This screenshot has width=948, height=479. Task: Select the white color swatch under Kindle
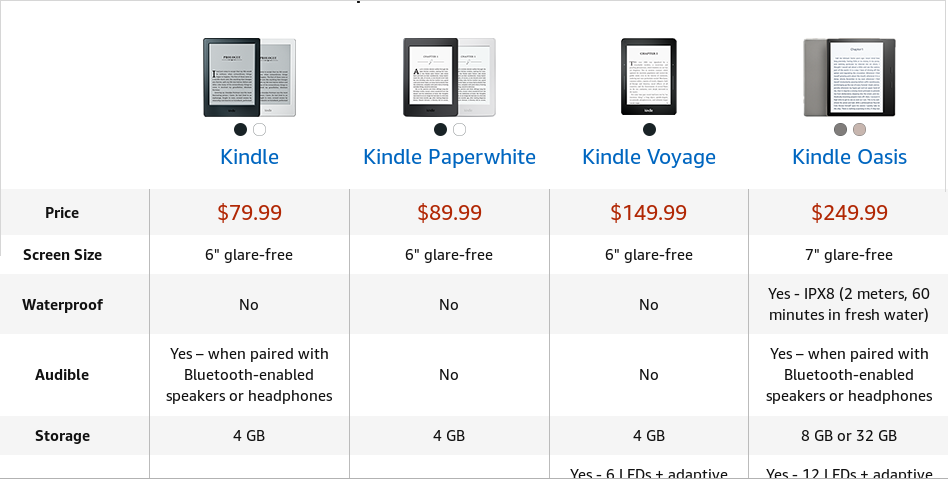point(259,129)
